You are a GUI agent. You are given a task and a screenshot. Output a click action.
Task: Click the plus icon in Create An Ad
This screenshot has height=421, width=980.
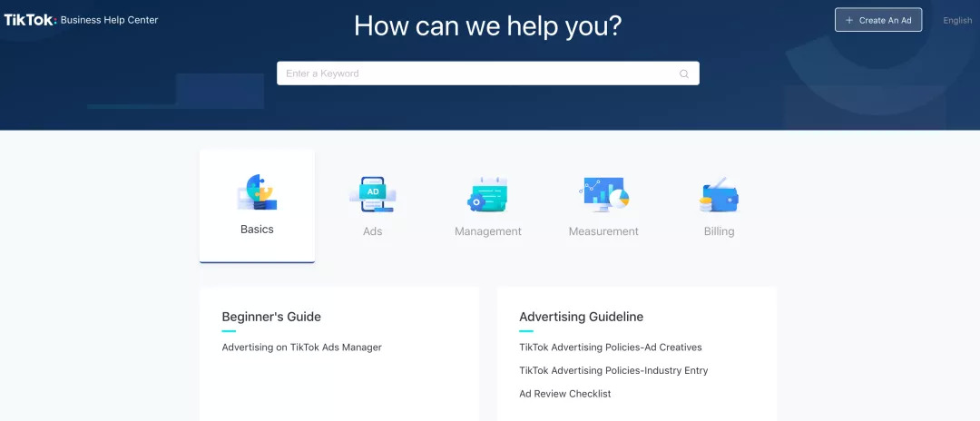(x=849, y=20)
